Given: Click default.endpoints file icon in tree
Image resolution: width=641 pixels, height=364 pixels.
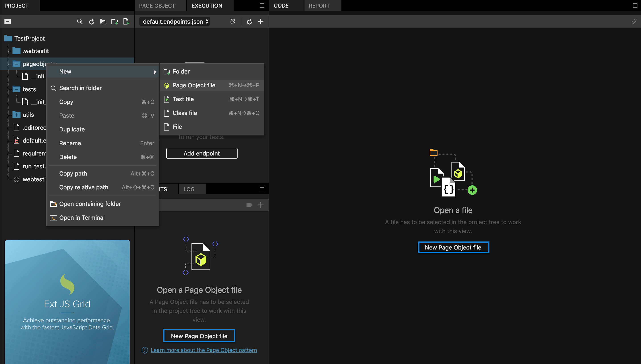Looking at the screenshot, I should tap(16, 141).
